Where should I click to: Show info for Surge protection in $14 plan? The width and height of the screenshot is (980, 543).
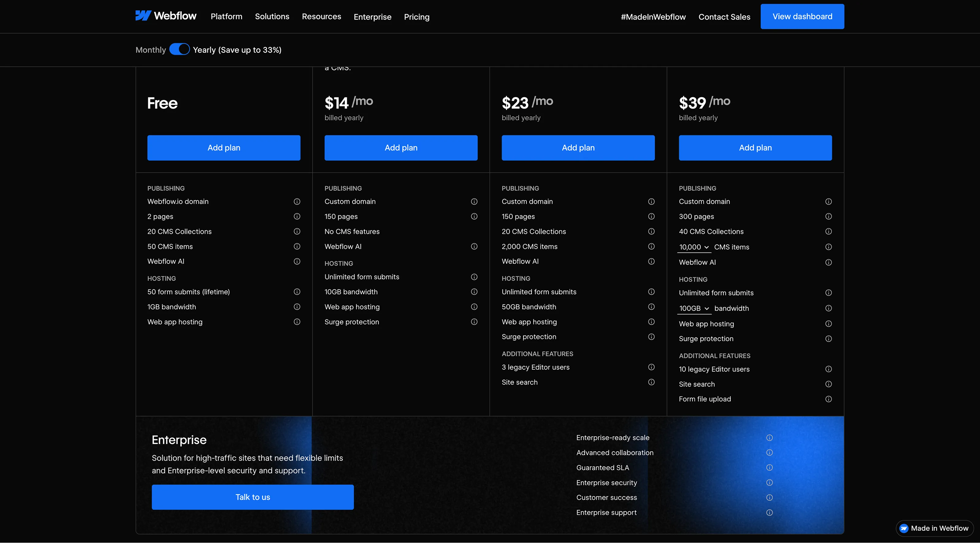pos(474,322)
